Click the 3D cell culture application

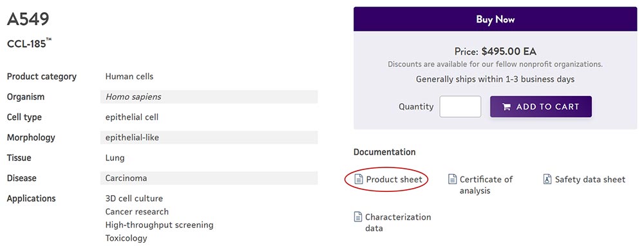[134, 199]
